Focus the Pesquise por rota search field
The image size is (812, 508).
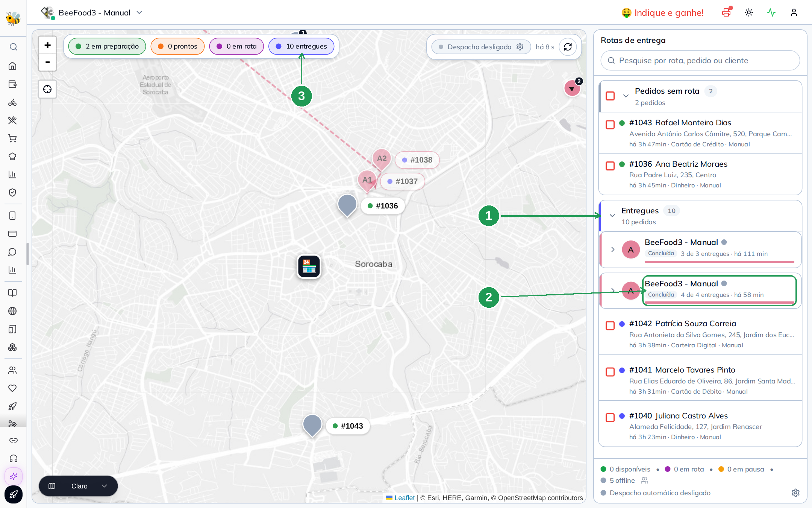[x=700, y=61]
